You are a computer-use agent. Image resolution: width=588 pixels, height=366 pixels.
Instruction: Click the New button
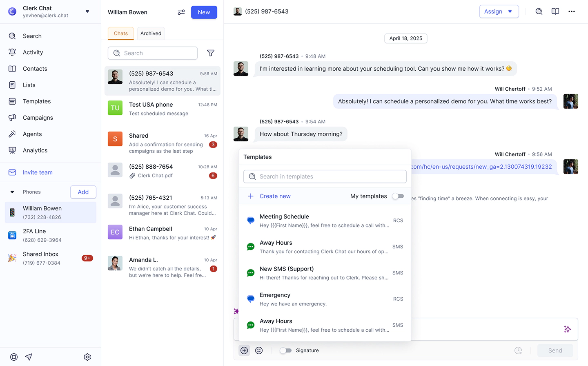click(x=204, y=12)
